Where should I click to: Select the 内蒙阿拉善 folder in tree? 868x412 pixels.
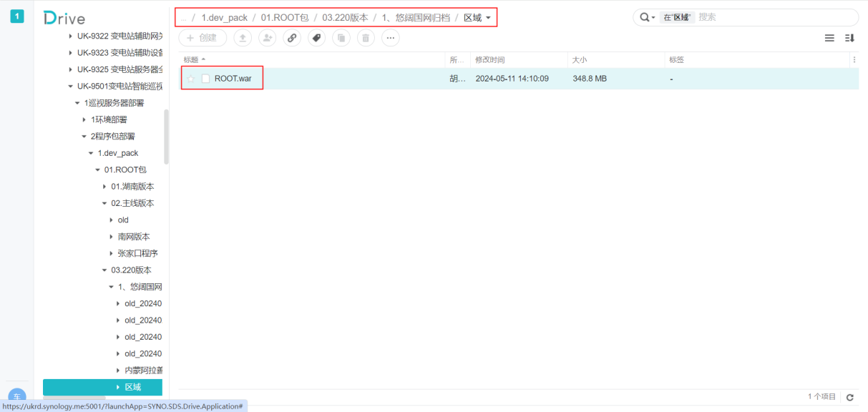pos(143,371)
